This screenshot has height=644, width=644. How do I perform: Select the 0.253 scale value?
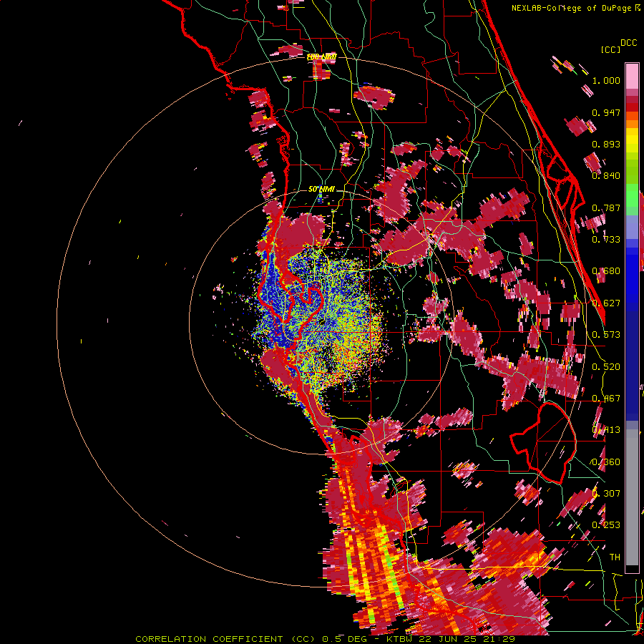(606, 525)
